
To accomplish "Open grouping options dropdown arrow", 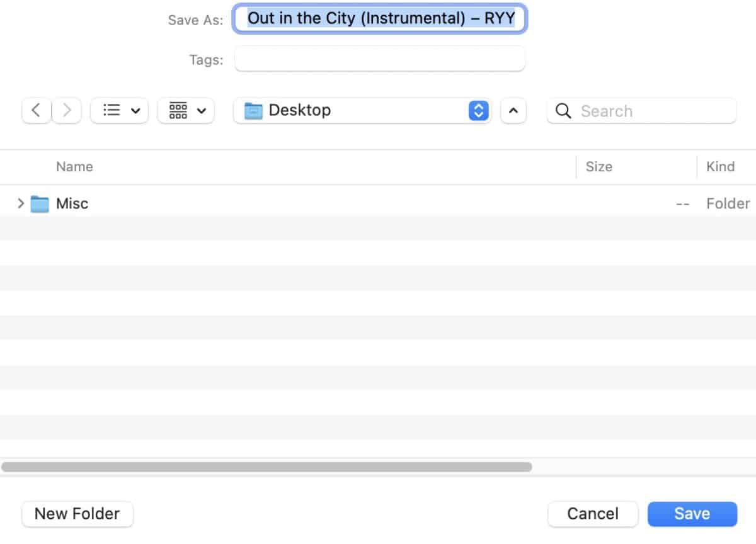I will (202, 111).
